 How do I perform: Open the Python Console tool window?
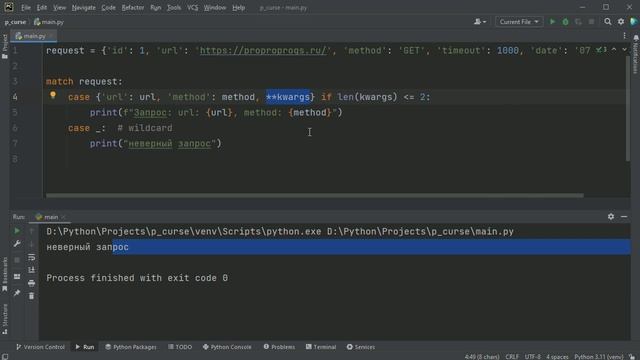pos(227,347)
